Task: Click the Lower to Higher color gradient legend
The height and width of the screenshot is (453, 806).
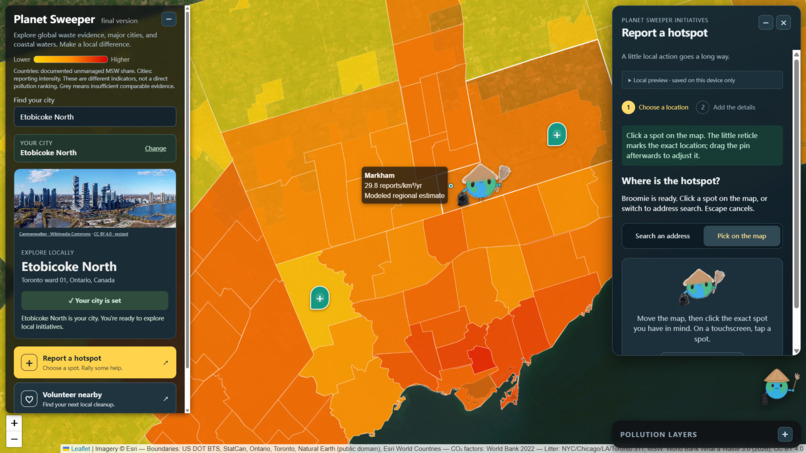Action: [70, 60]
